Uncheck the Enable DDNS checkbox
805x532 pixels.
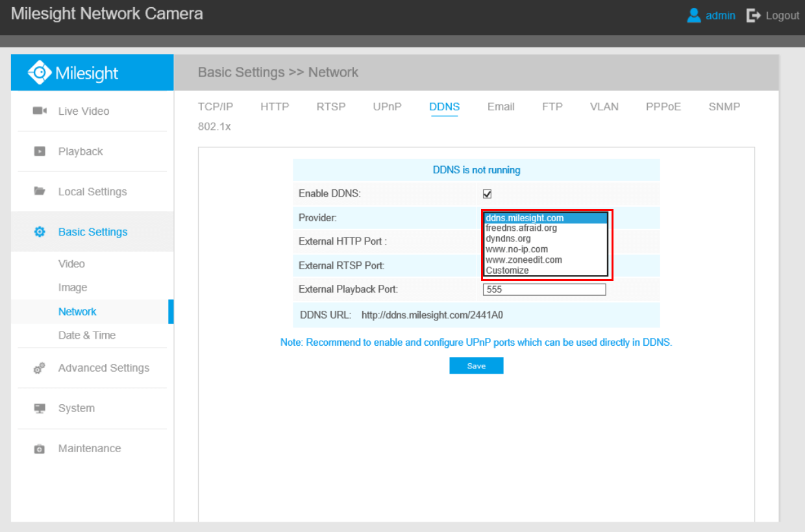[487, 193]
